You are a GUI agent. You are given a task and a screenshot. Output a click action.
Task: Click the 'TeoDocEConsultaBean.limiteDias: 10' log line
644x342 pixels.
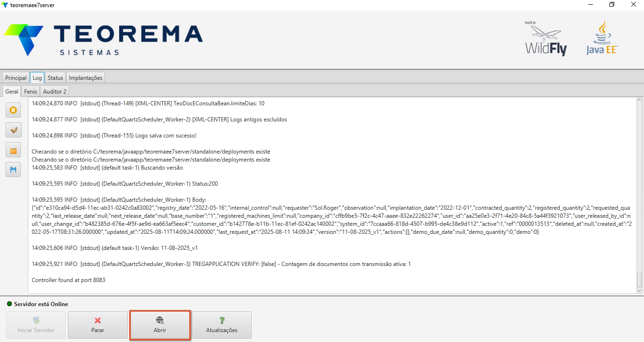148,103
